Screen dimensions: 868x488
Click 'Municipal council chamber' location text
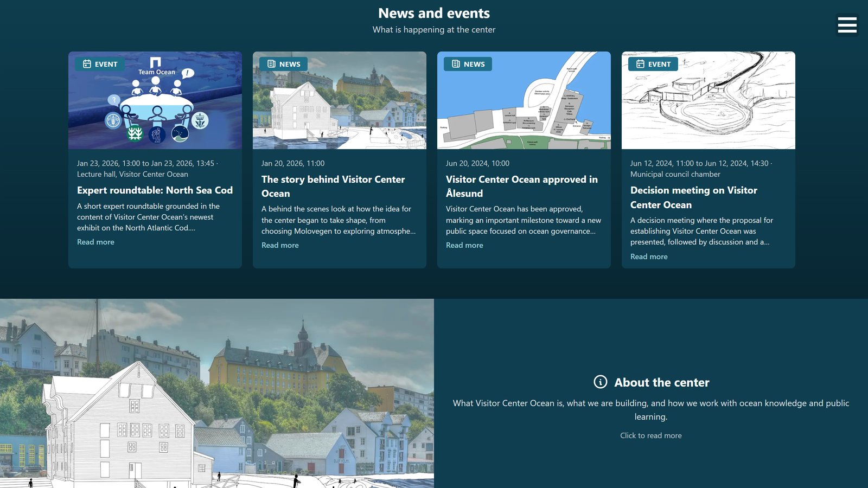(x=675, y=174)
